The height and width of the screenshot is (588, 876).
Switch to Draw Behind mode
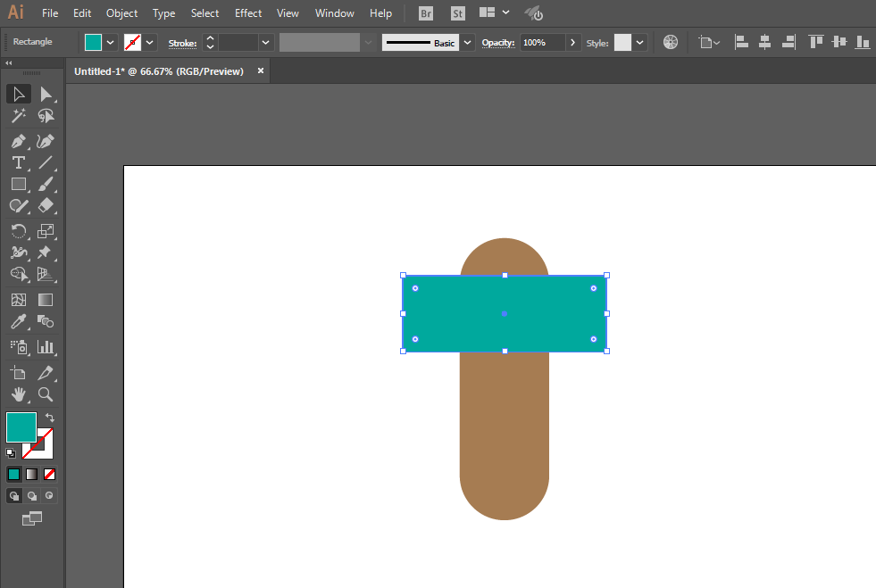pos(32,495)
